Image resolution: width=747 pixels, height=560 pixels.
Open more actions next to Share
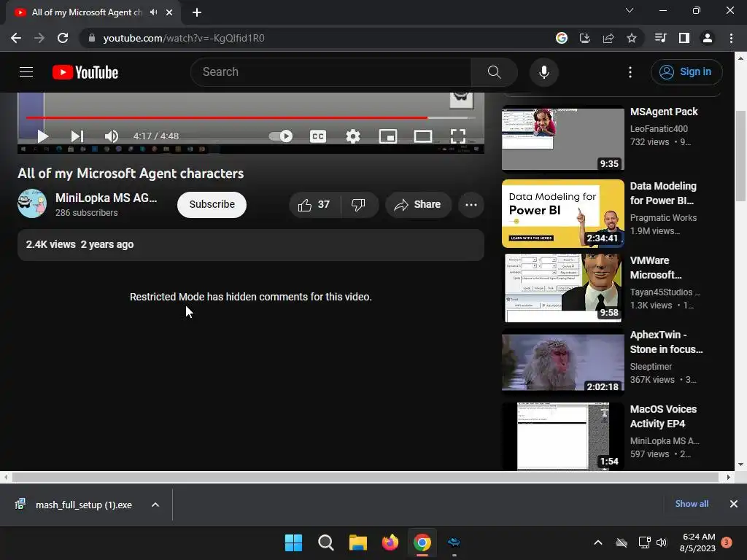point(471,205)
